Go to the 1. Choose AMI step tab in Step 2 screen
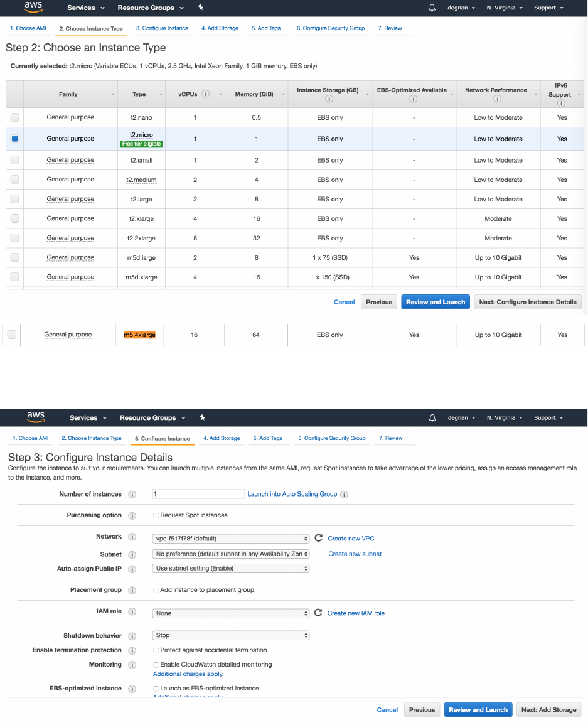This screenshot has width=588, height=725. point(28,28)
